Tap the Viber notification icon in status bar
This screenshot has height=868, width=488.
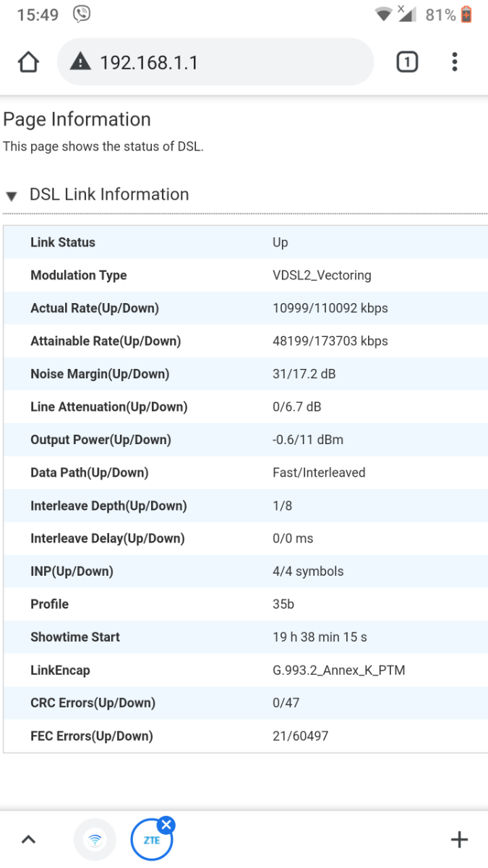tap(82, 14)
